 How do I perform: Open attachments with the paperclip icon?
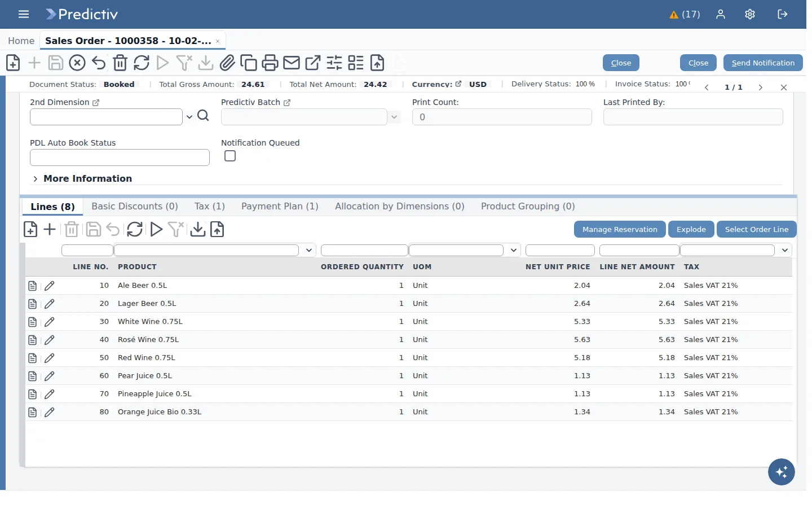point(227,63)
